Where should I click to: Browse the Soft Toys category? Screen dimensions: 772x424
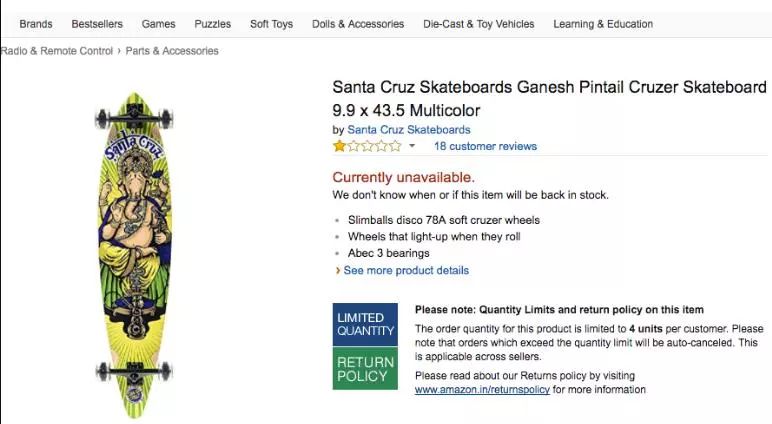pos(271,24)
